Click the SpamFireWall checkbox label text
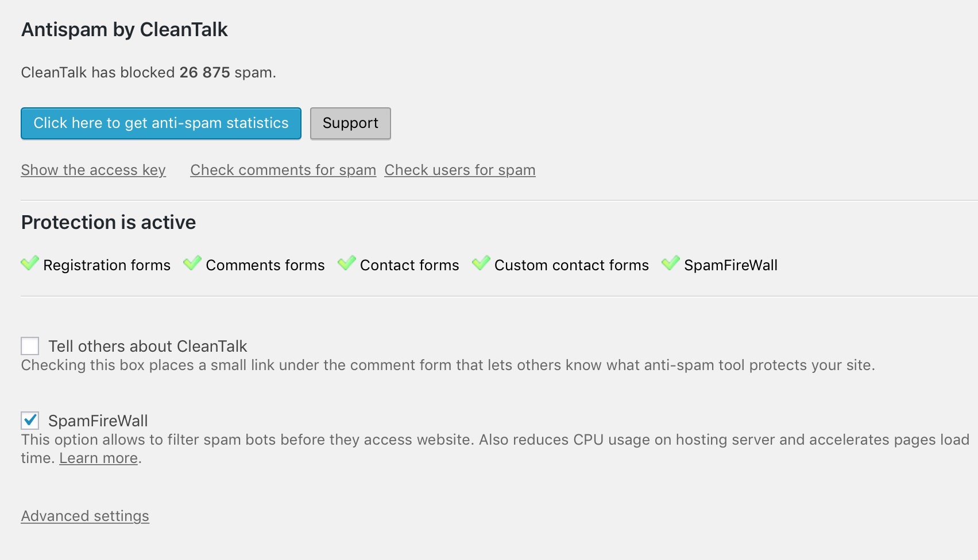This screenshot has width=978, height=560. coord(98,421)
